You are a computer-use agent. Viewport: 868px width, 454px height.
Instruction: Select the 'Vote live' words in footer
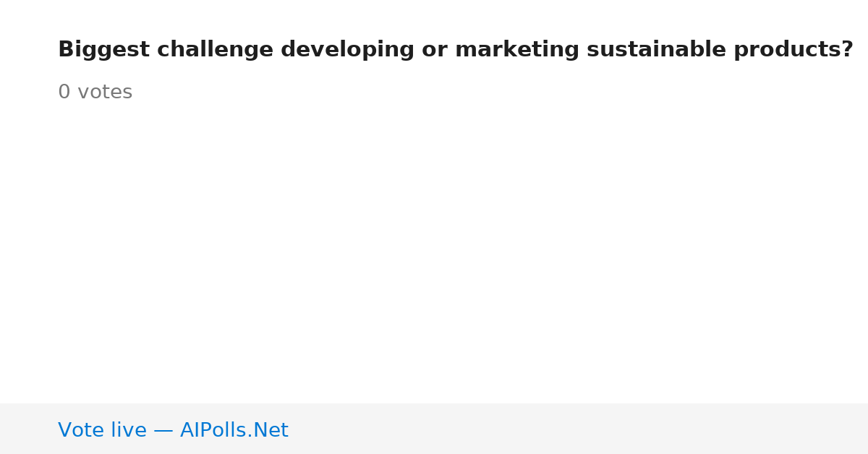[x=102, y=431]
